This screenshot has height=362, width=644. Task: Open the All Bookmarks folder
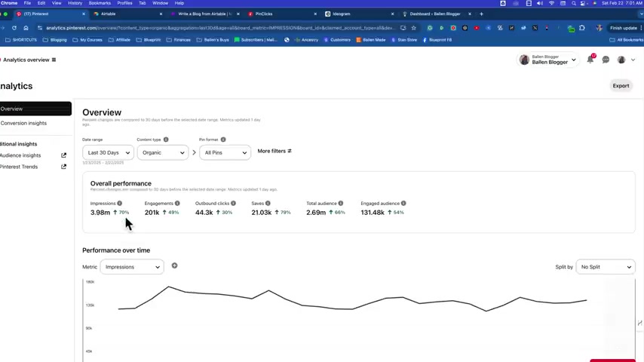pos(627,40)
